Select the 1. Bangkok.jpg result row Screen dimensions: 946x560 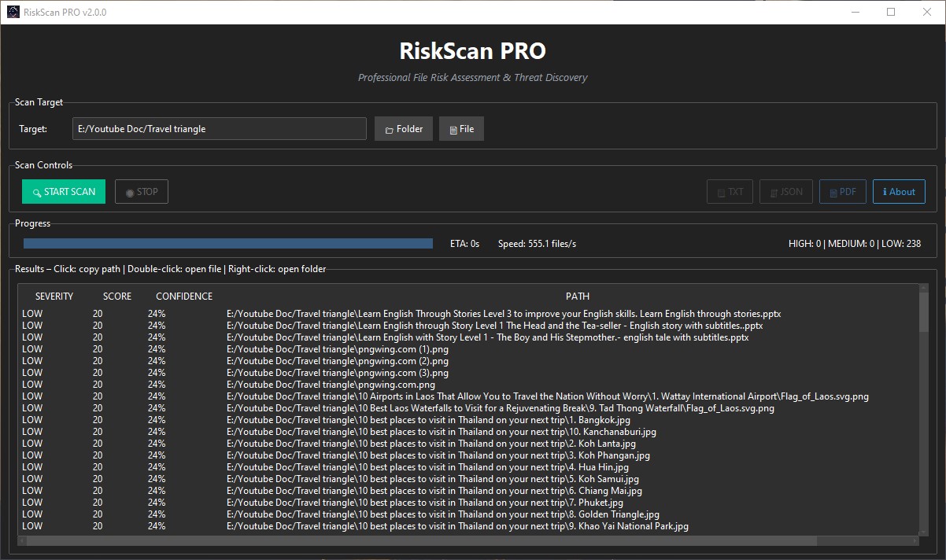(468, 420)
